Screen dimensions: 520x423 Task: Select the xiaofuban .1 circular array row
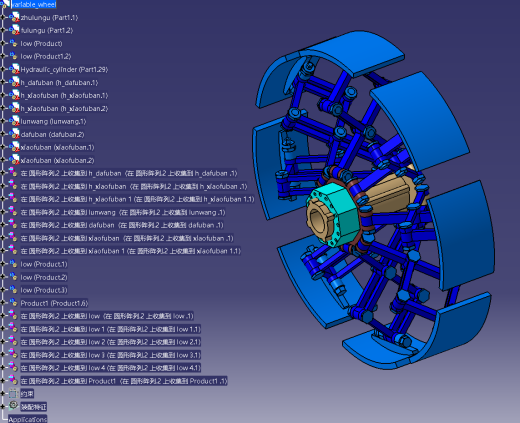[x=127, y=238]
